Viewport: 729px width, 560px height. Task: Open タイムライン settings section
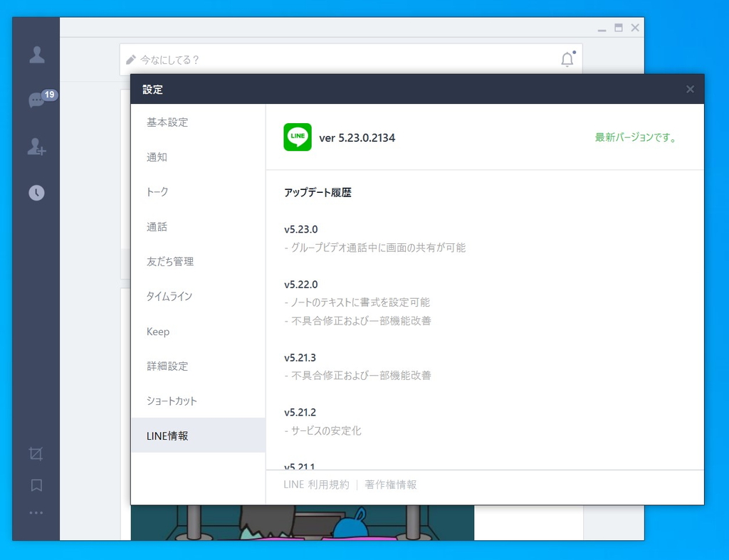(169, 297)
